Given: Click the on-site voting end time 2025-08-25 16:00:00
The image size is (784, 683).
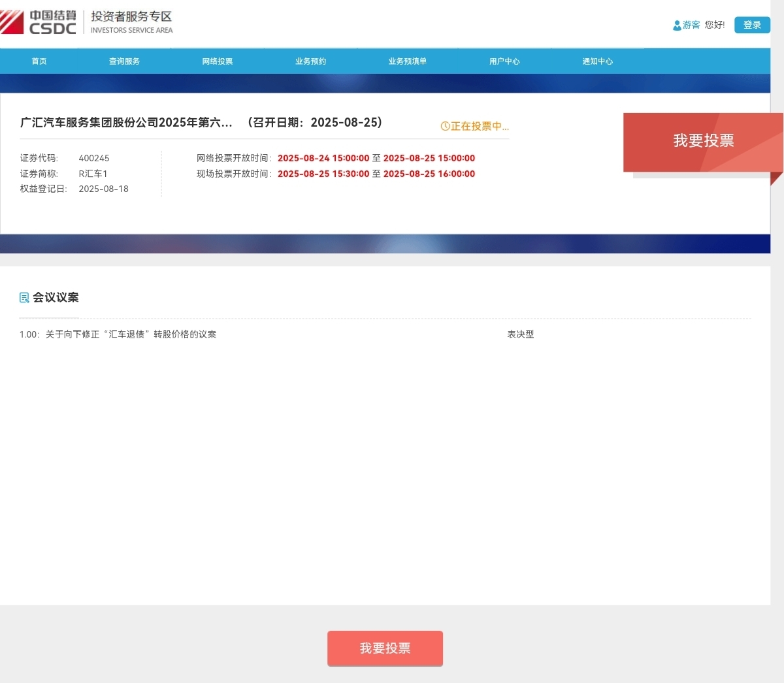Looking at the screenshot, I should (429, 174).
